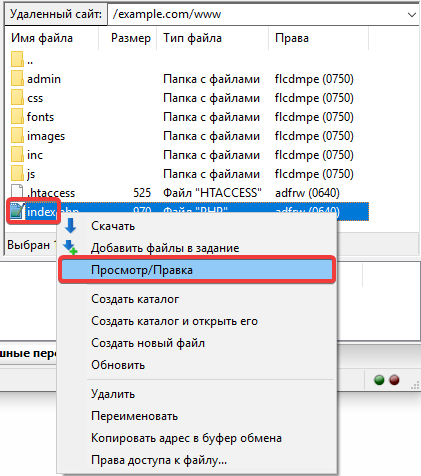Viewport: 421px width, 476px height.
Task: Sort by Тип файла column header
Action: [x=212, y=38]
